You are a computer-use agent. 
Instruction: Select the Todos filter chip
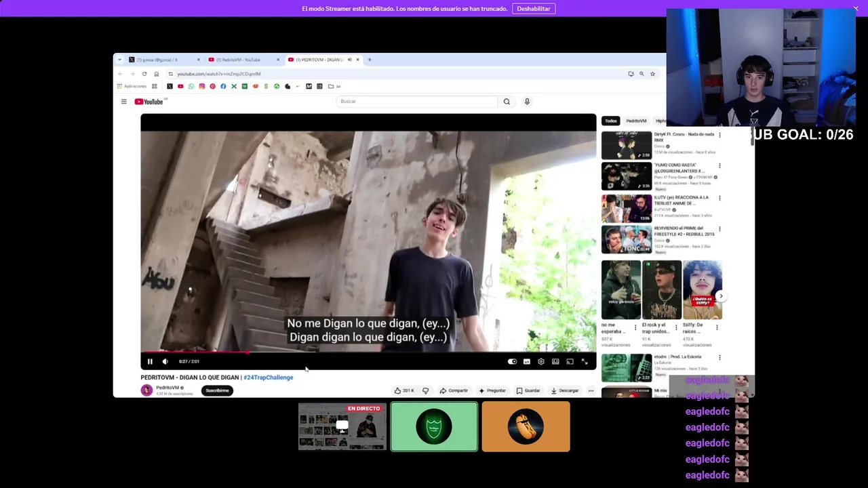click(611, 121)
